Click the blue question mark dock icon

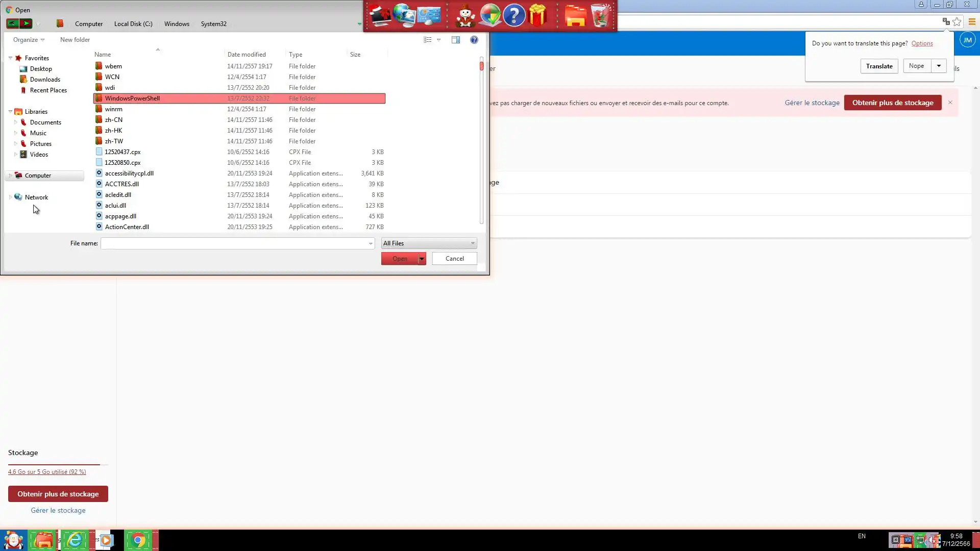tap(514, 16)
